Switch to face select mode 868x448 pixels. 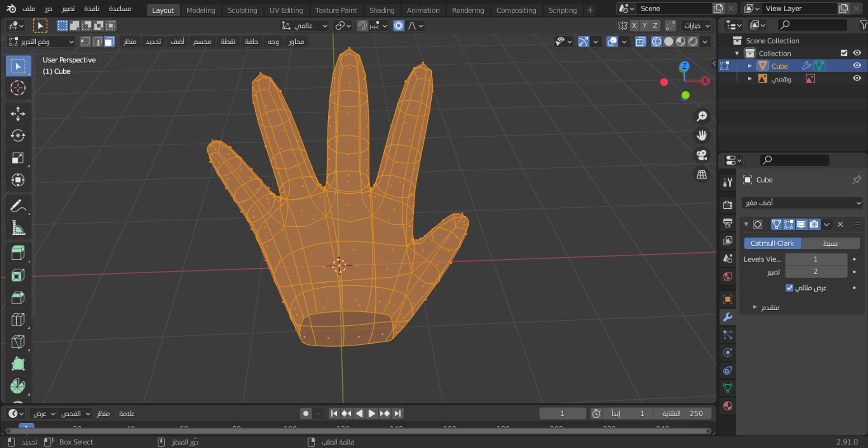click(109, 42)
